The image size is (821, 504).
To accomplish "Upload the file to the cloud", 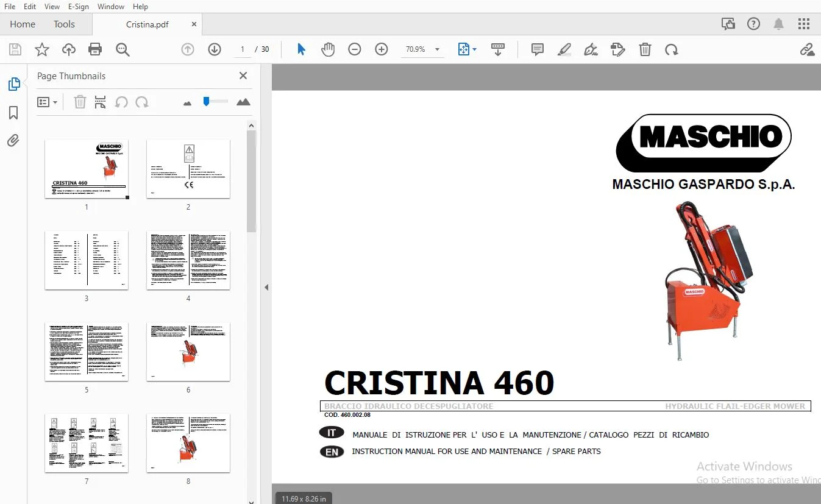I will click(x=69, y=49).
